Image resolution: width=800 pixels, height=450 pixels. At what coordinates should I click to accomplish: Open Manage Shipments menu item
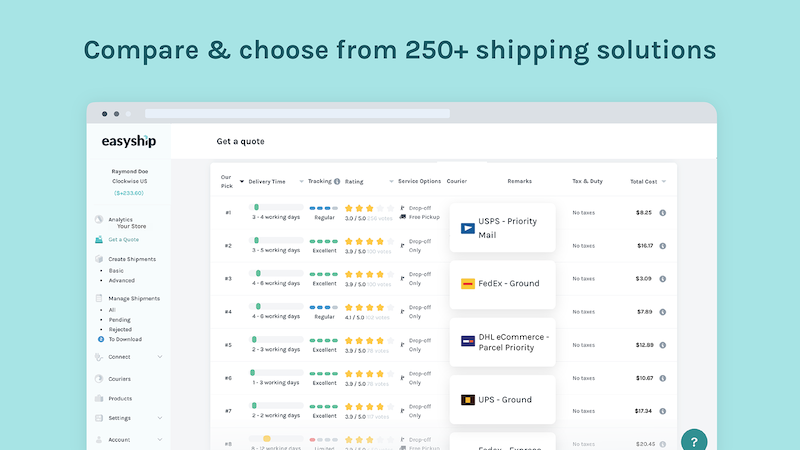(134, 298)
